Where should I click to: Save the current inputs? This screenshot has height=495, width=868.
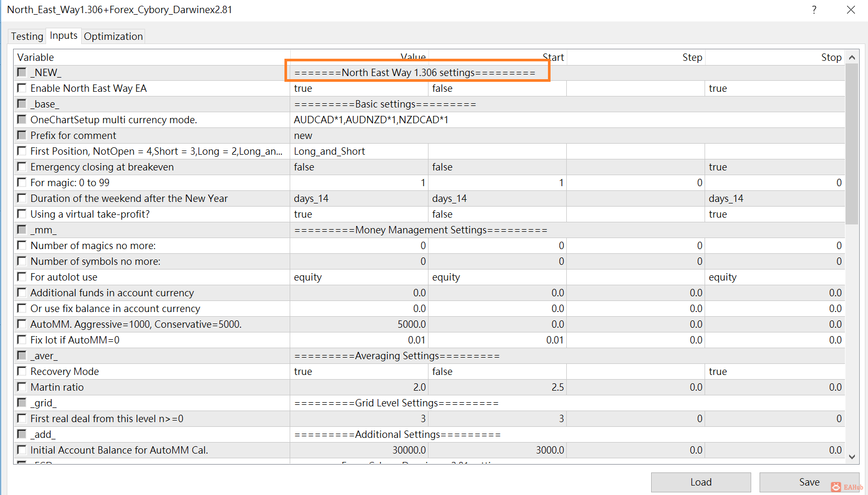(809, 482)
